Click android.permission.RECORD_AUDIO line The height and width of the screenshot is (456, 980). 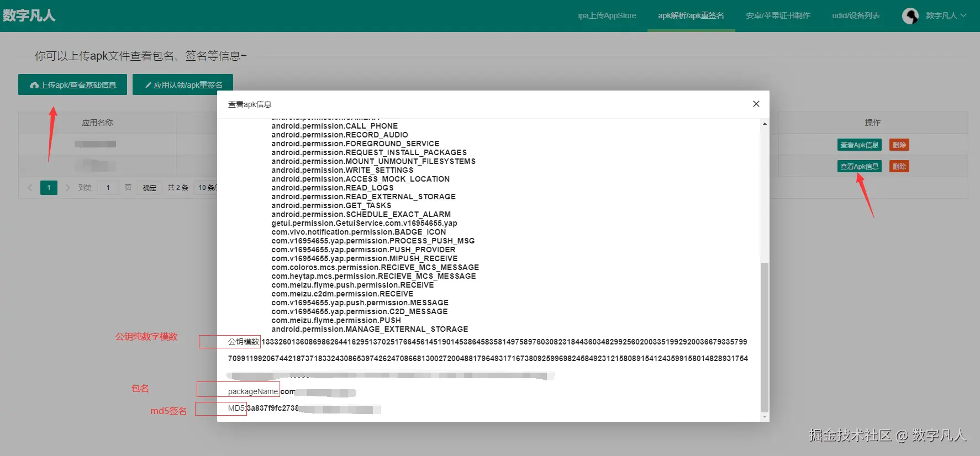pos(339,135)
